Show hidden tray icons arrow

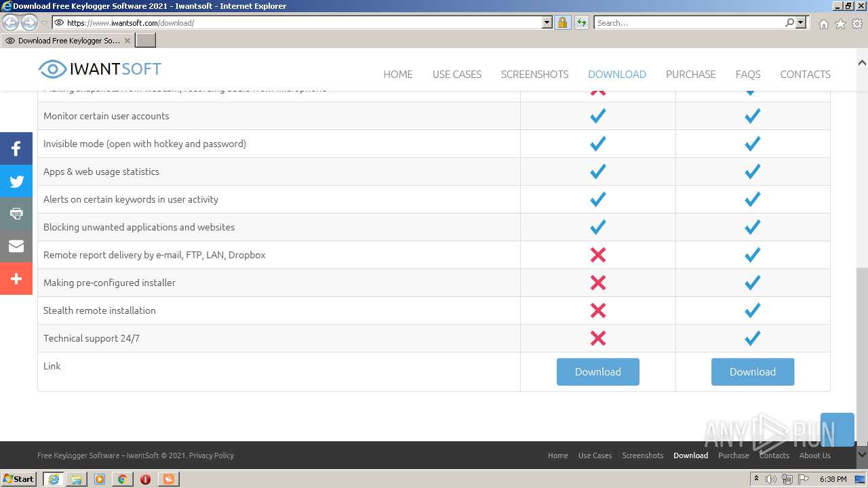click(x=756, y=479)
